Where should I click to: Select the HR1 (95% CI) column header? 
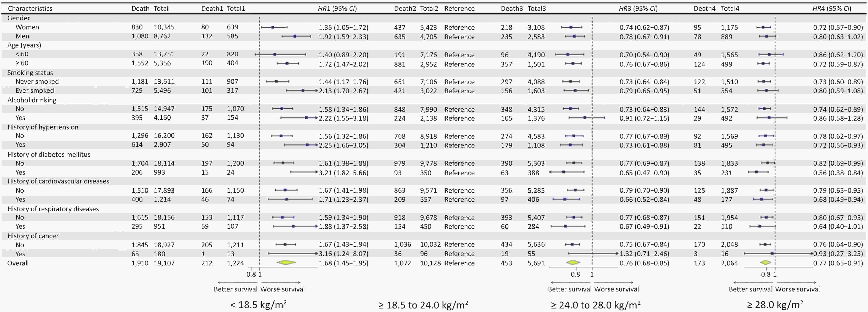click(337, 8)
